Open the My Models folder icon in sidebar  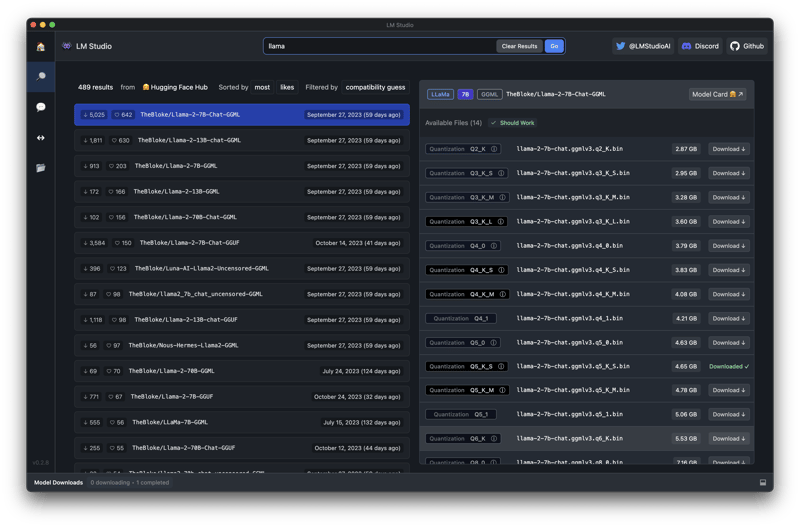[x=41, y=168]
